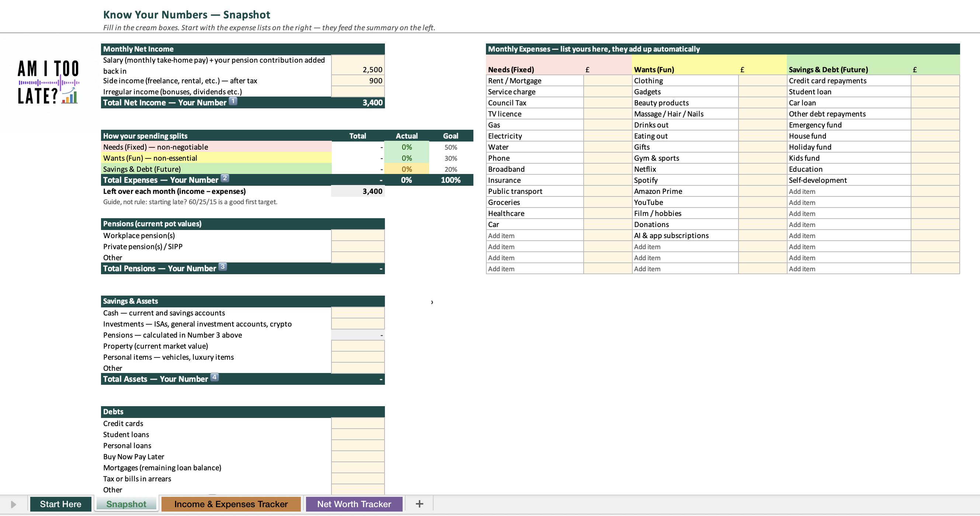
Task: Click the number 3 badge by Total Pensions
Action: [223, 266]
